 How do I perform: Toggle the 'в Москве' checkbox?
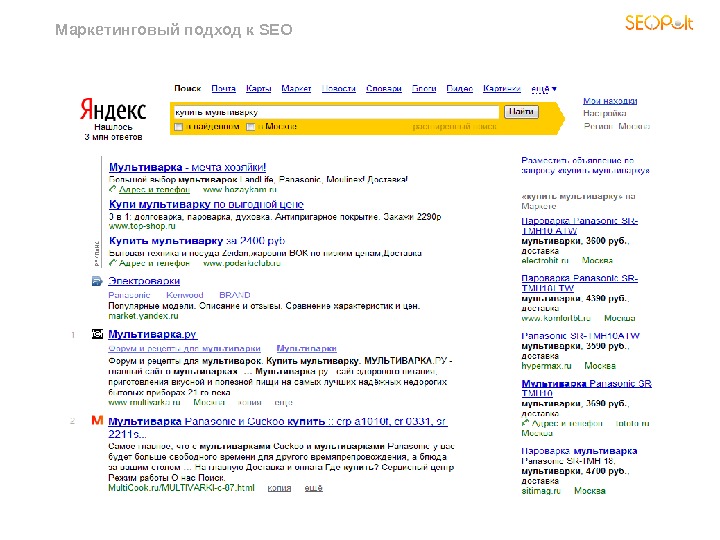(251, 127)
